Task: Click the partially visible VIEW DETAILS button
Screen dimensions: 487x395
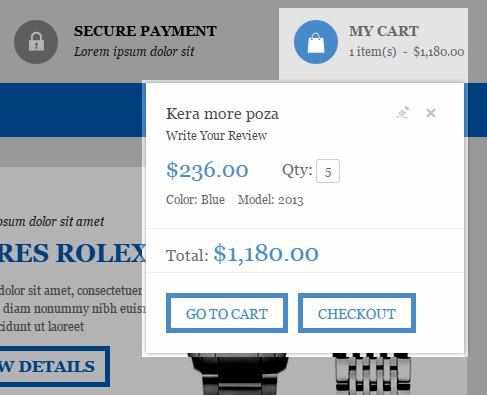Action: point(53,366)
